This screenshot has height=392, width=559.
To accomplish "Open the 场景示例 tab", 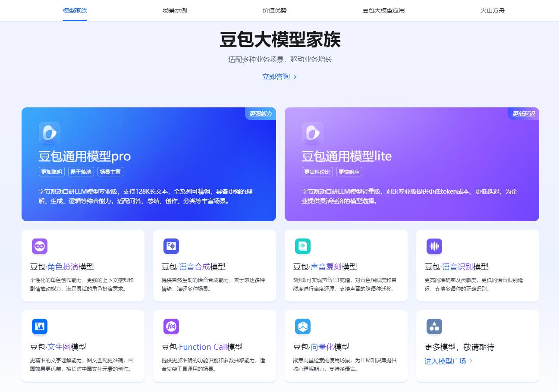I will pos(175,10).
